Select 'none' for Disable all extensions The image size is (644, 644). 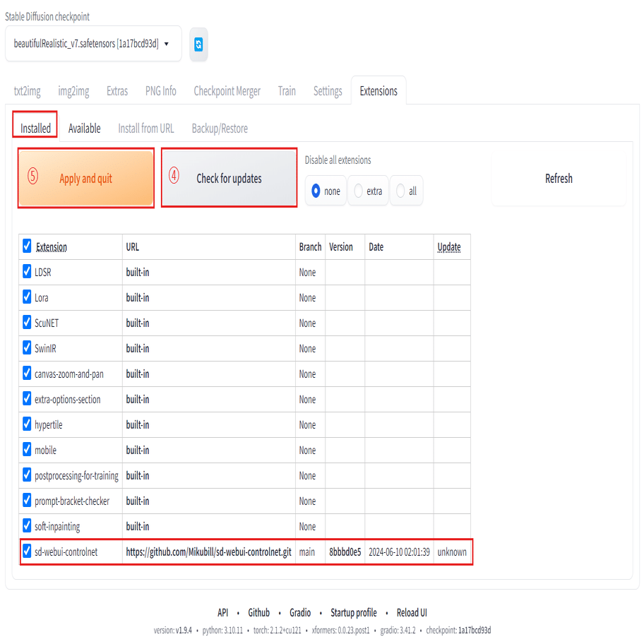pos(326,191)
